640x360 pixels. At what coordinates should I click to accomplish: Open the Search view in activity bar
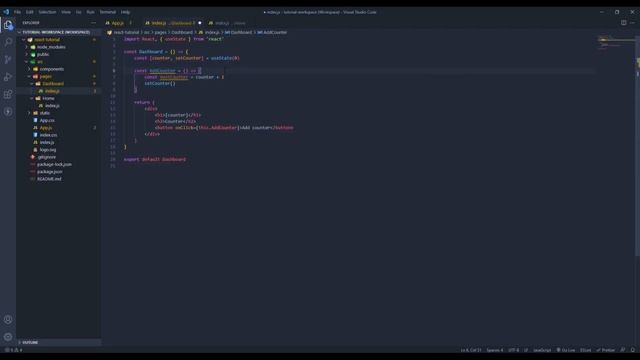pyautogui.click(x=8, y=42)
